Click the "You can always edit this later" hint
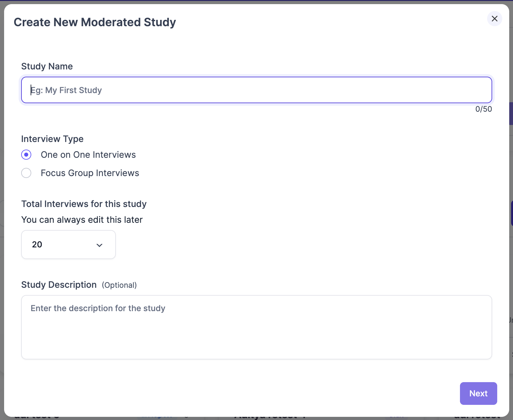The height and width of the screenshot is (420, 513). (82, 220)
